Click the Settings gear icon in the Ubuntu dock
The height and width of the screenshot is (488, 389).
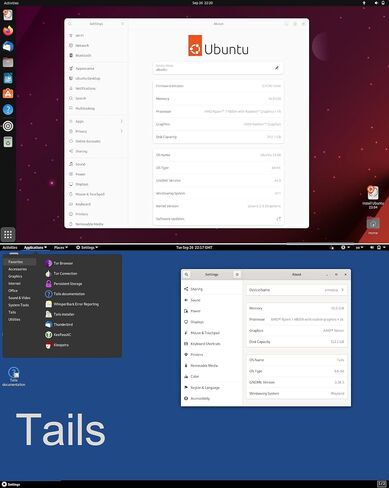8,126
